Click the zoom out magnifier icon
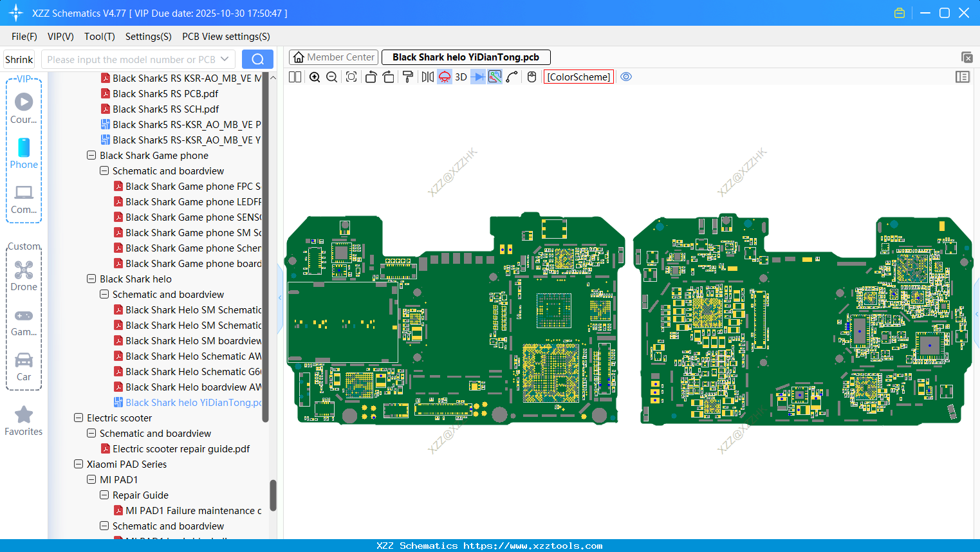 pyautogui.click(x=332, y=77)
